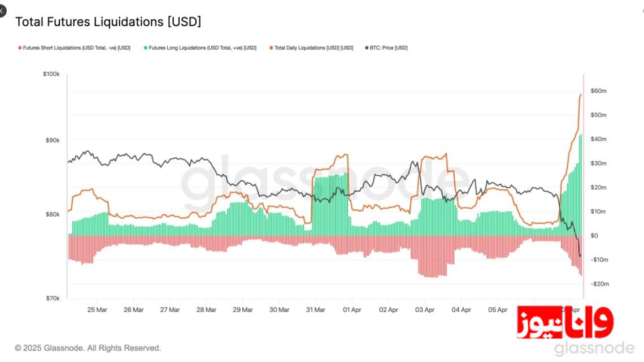The height and width of the screenshot is (362, 644).
Task: Click the $60m label on right axis
Action: (599, 91)
